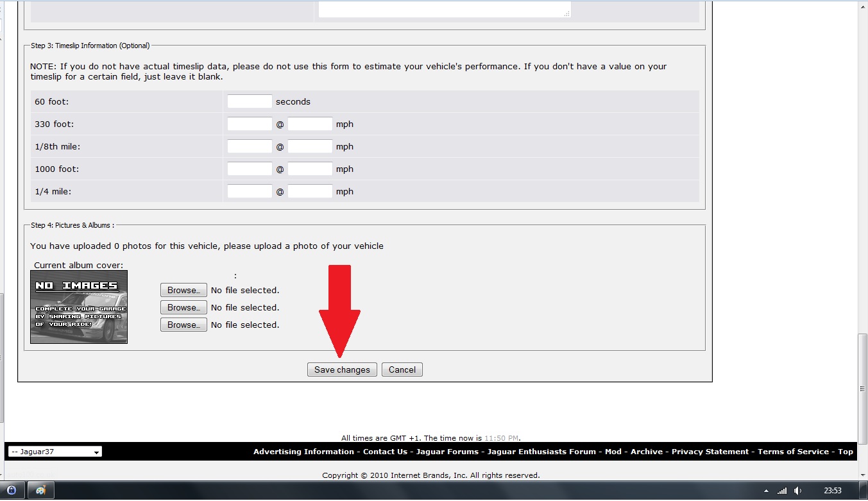Open the Jaguar37 style dropdown
This screenshot has width=868, height=501.
coord(55,452)
